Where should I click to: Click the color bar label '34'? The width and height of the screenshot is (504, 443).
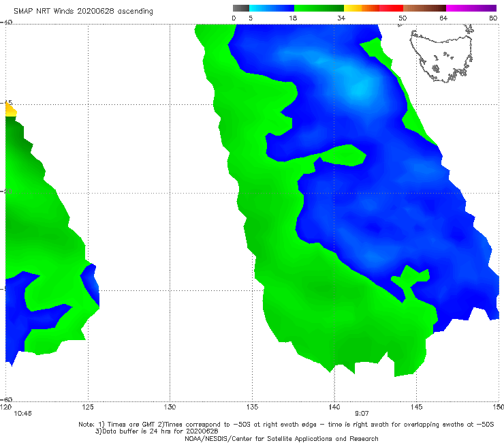pos(341,18)
